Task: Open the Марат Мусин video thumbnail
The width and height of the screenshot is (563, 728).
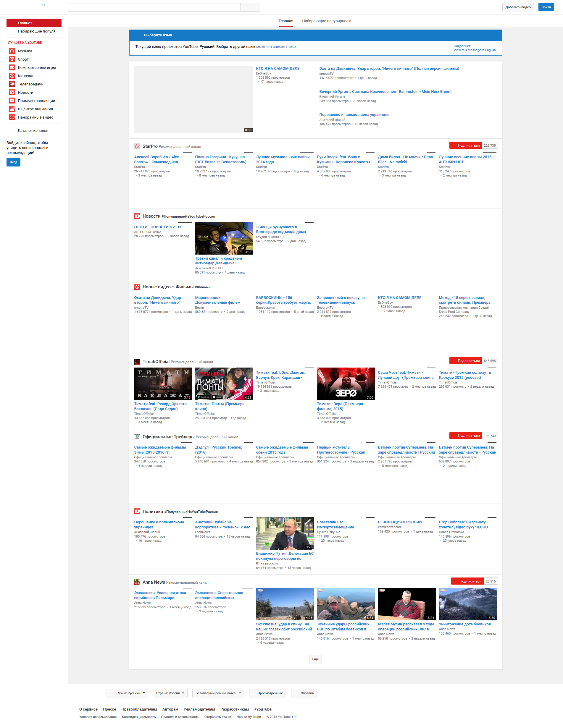Action: tap(407, 604)
